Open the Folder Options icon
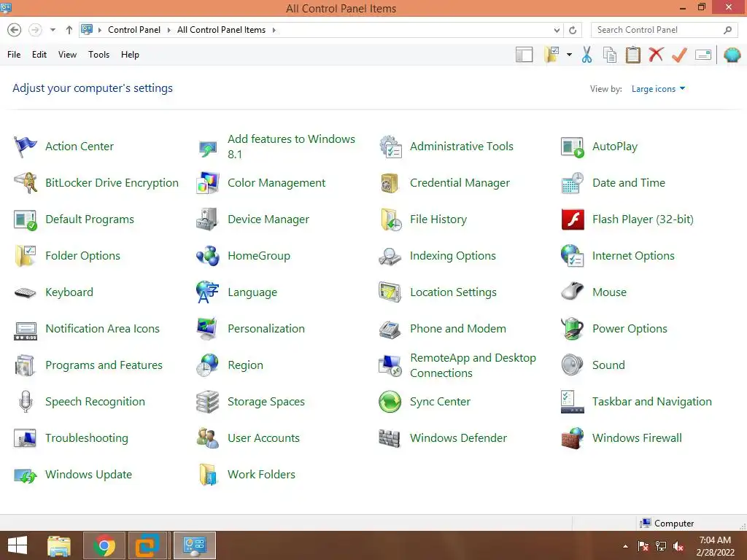The image size is (747, 560). [x=26, y=256]
